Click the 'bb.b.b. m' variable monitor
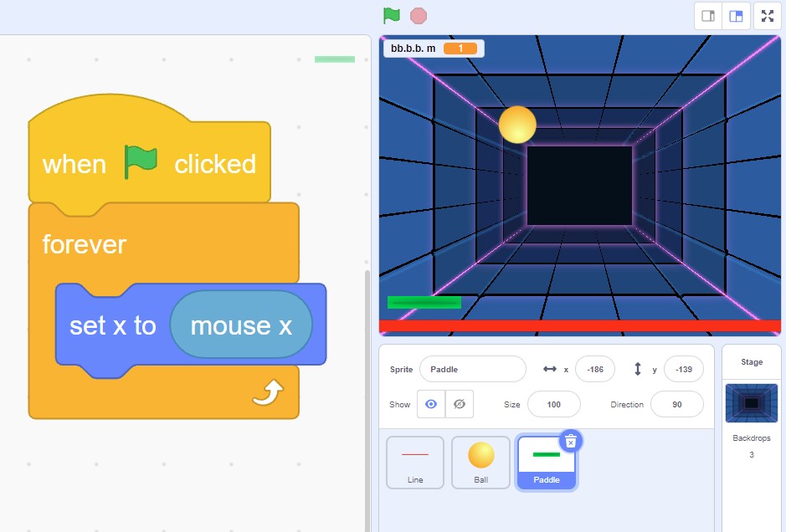Viewport: 786px width, 532px height. click(x=434, y=49)
